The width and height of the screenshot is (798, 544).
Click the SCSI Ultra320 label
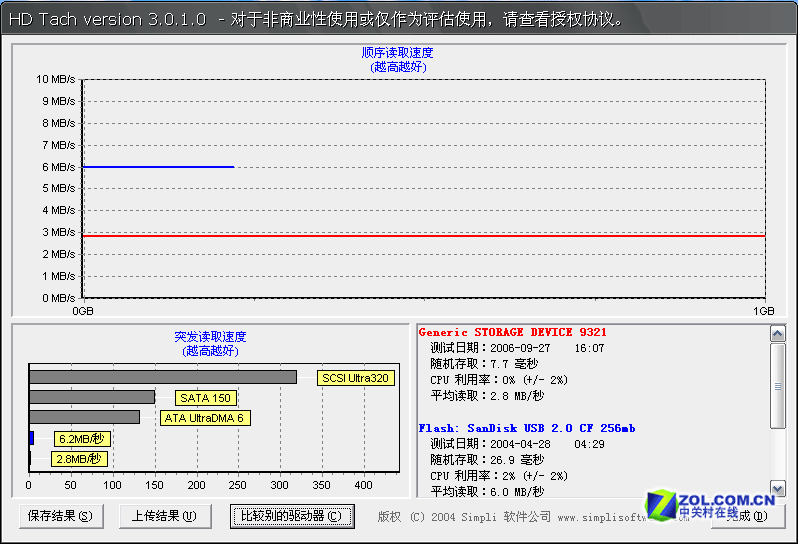[x=356, y=378]
